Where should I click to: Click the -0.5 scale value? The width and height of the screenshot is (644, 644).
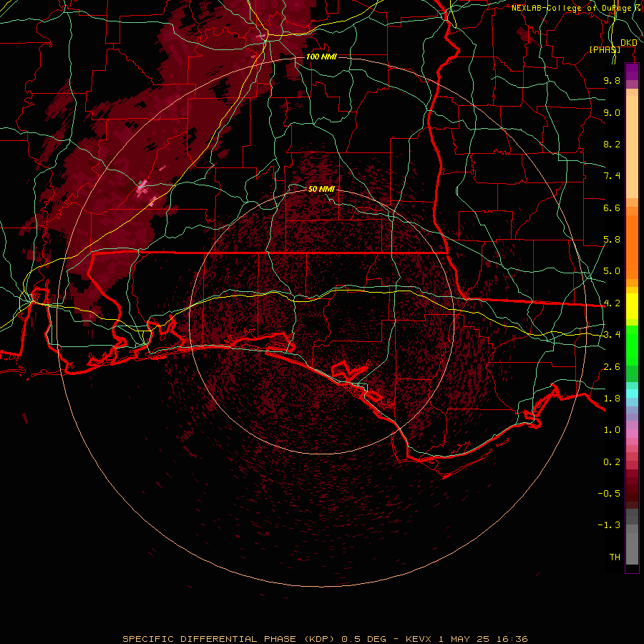click(x=609, y=494)
